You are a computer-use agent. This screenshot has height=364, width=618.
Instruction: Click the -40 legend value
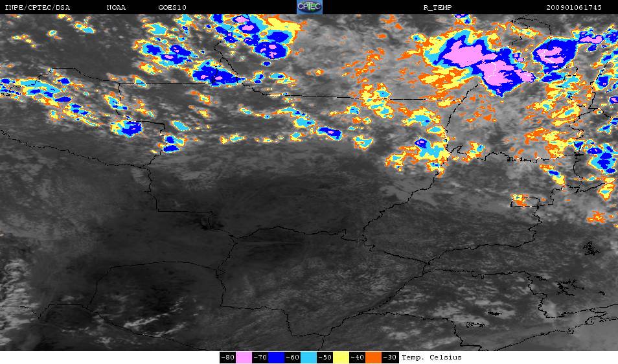tap(357, 358)
